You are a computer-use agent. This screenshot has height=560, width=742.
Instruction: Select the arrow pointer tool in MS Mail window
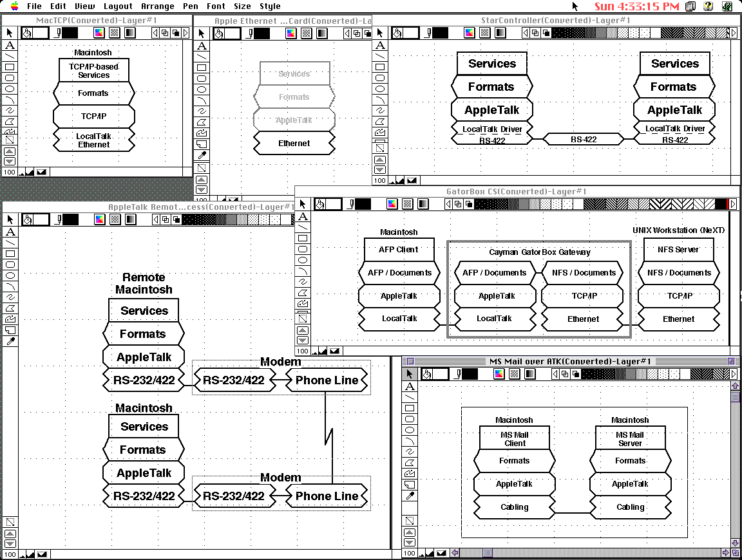[x=410, y=373]
